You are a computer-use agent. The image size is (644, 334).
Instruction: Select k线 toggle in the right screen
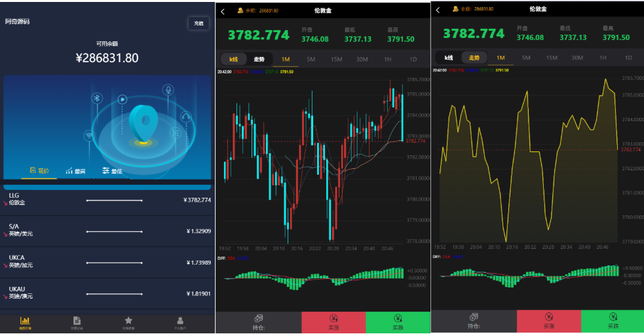point(449,58)
